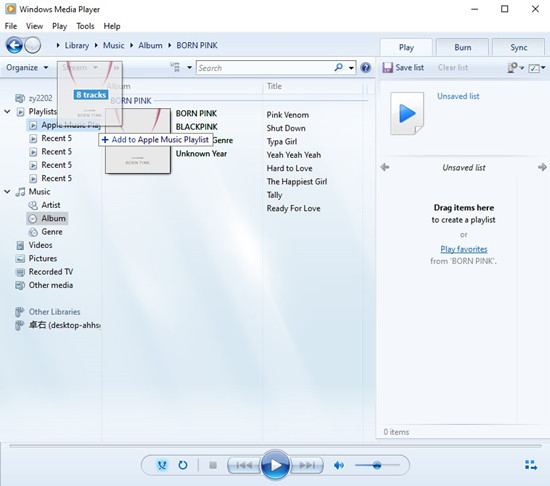Click the Unsaved list title link
Screen dimensions: 550x486
click(x=458, y=96)
